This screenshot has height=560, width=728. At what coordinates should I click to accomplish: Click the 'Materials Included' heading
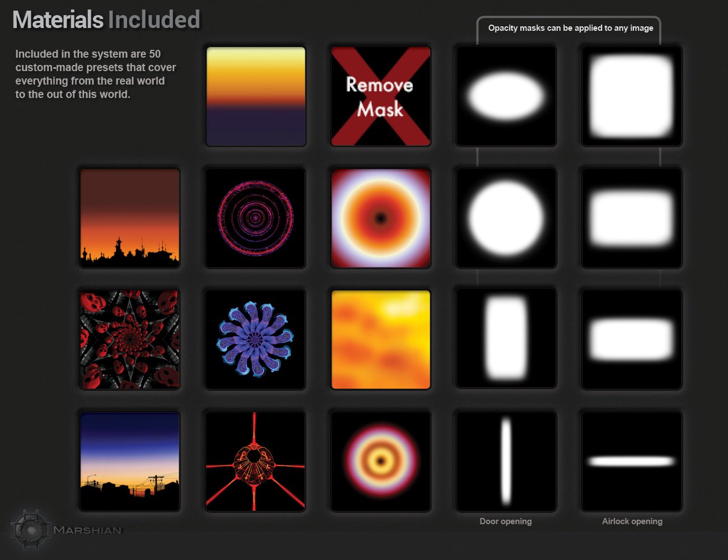(x=106, y=20)
